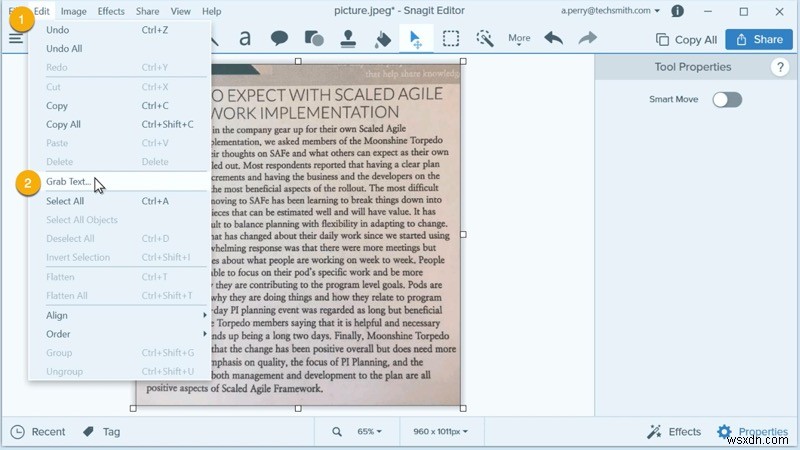Select the Move arrow tool
800x450 pixels.
tap(416, 39)
